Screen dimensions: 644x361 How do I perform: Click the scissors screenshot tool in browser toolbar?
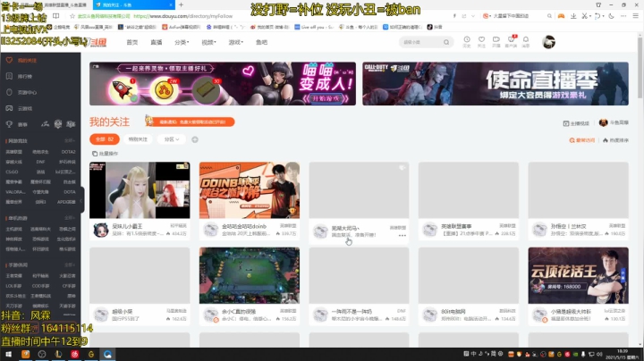coord(584,16)
